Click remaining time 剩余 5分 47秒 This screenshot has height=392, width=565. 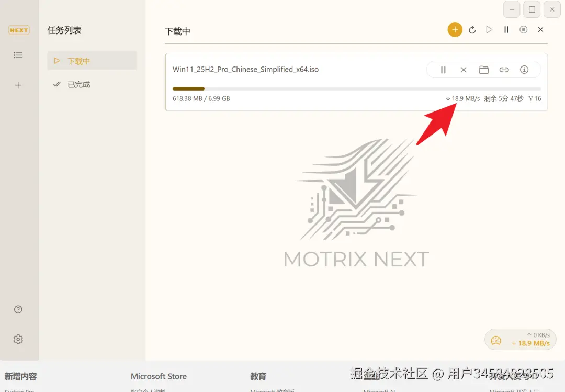503,98
